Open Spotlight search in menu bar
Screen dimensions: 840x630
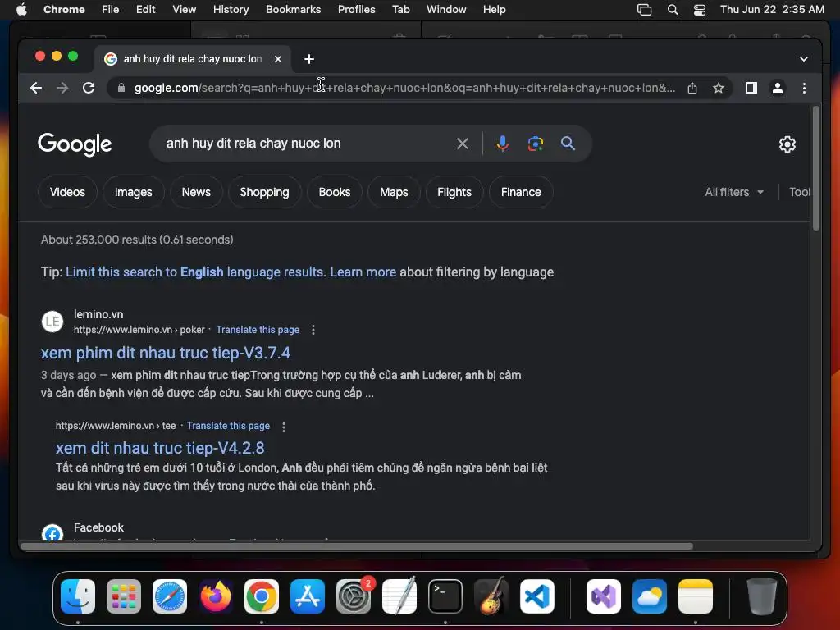point(673,10)
